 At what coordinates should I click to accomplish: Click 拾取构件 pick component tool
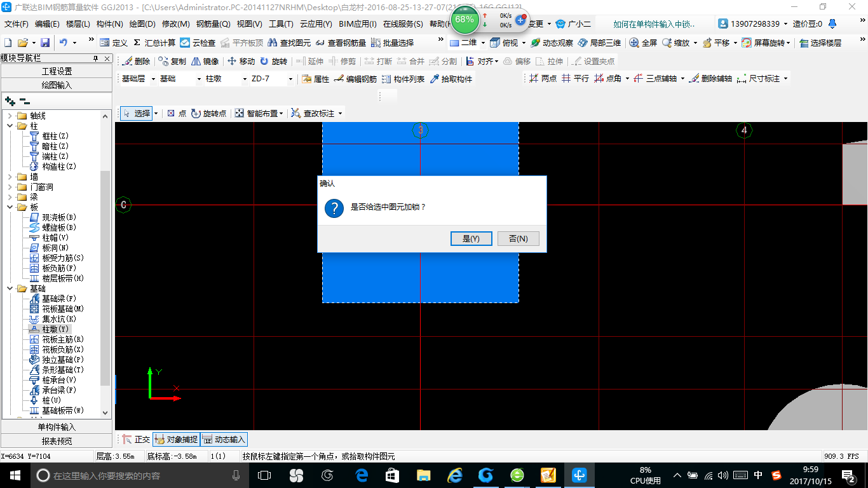451,79
